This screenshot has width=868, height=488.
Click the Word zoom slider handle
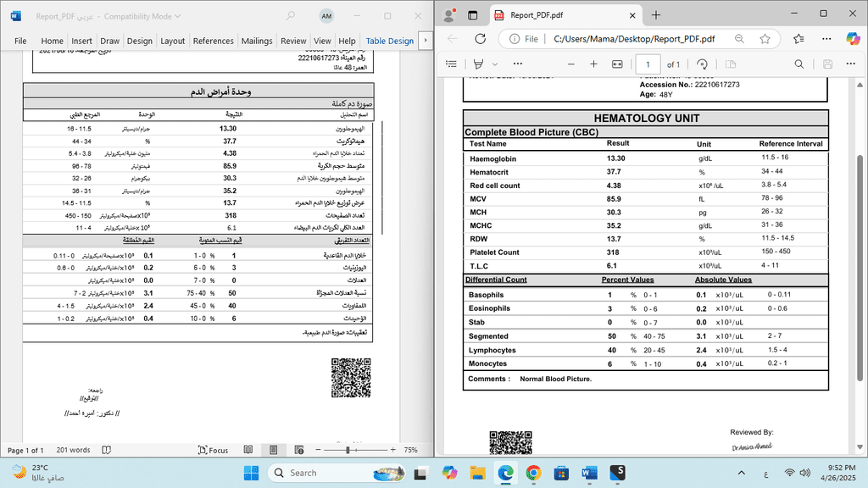pyautogui.click(x=348, y=450)
